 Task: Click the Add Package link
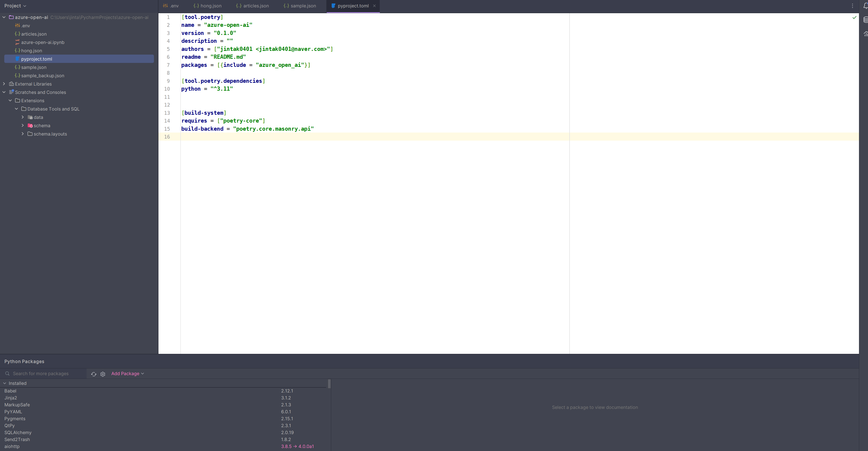125,374
